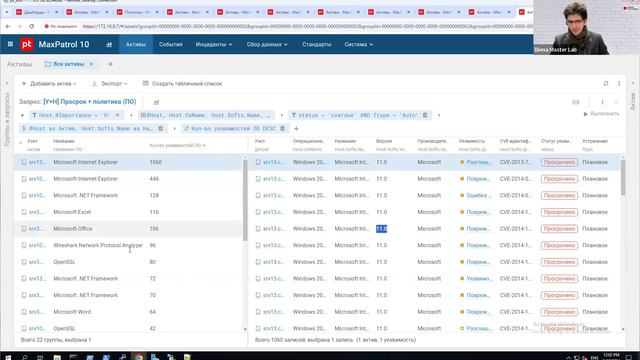The width and height of the screenshot is (640, 360).
Task: Refresh the assets list with toolbar icon
Action: click(606, 83)
